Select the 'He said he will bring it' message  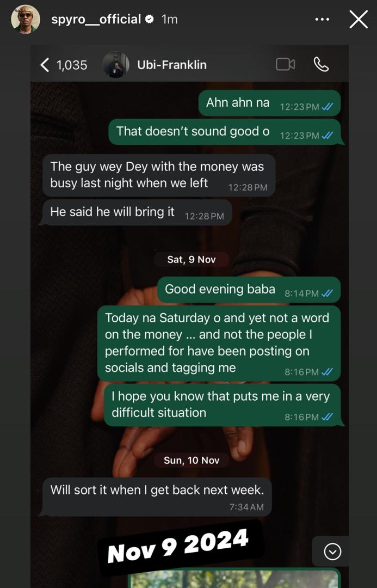(137, 213)
